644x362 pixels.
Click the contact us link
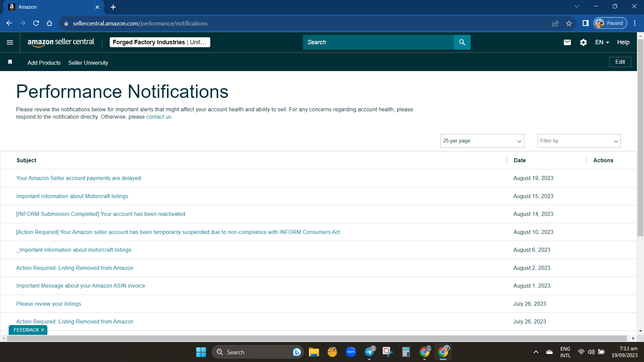click(159, 117)
